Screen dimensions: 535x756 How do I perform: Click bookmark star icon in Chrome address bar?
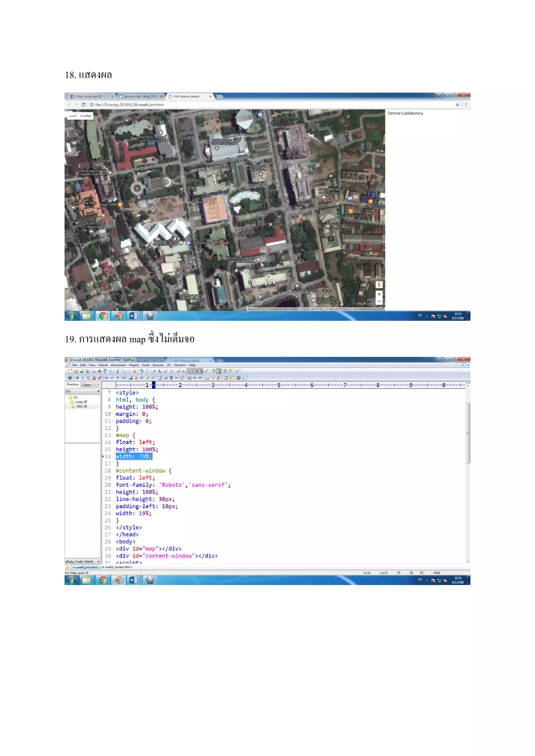(457, 105)
